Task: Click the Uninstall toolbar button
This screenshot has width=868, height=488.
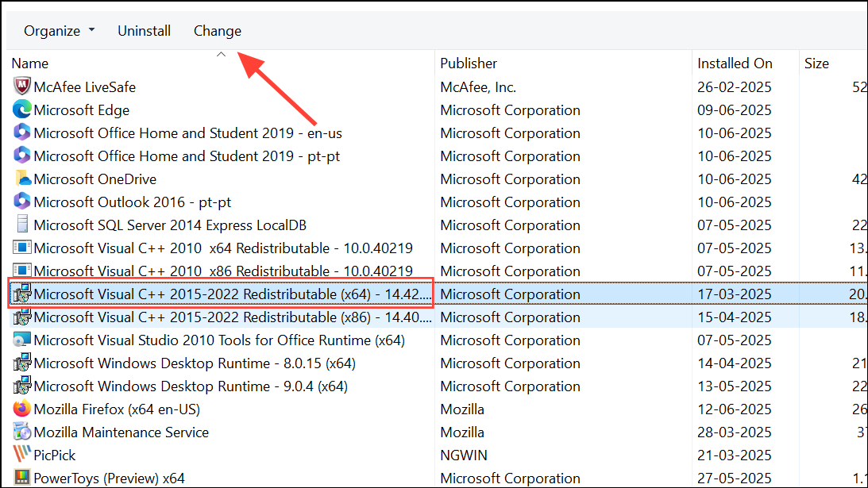Action: point(144,31)
